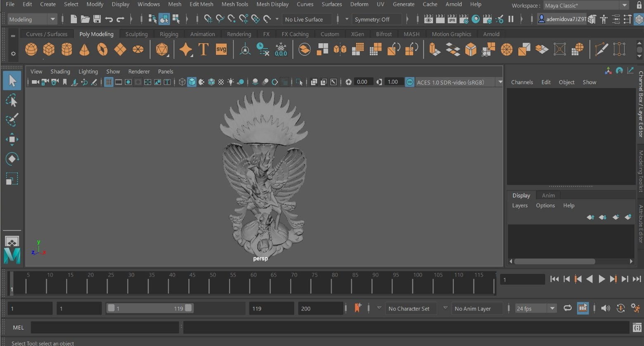
Task: Toggle playback looping mode
Action: [x=568, y=308]
